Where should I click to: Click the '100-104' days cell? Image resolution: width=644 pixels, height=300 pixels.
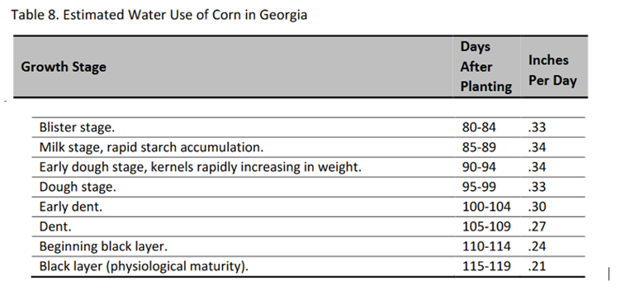486,207
